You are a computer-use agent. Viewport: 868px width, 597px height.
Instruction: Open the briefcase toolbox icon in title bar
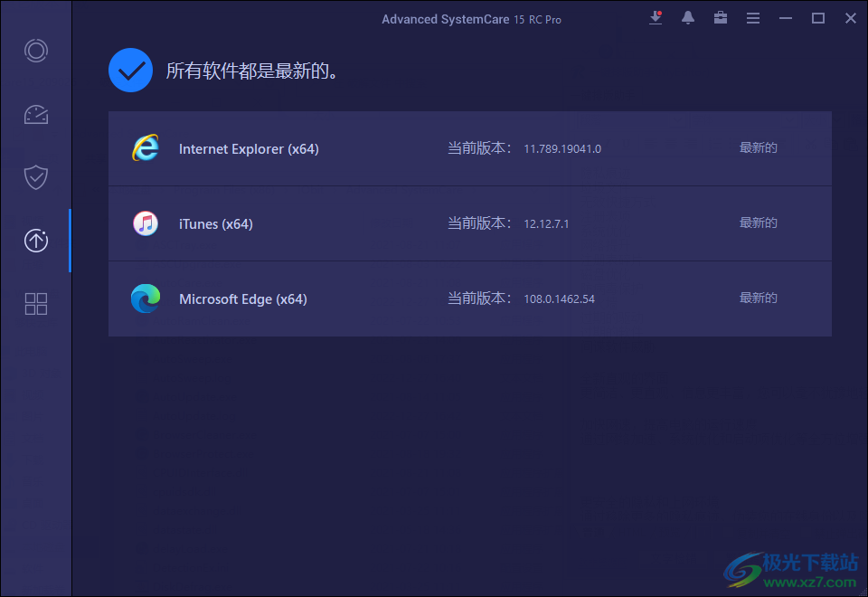tap(721, 18)
